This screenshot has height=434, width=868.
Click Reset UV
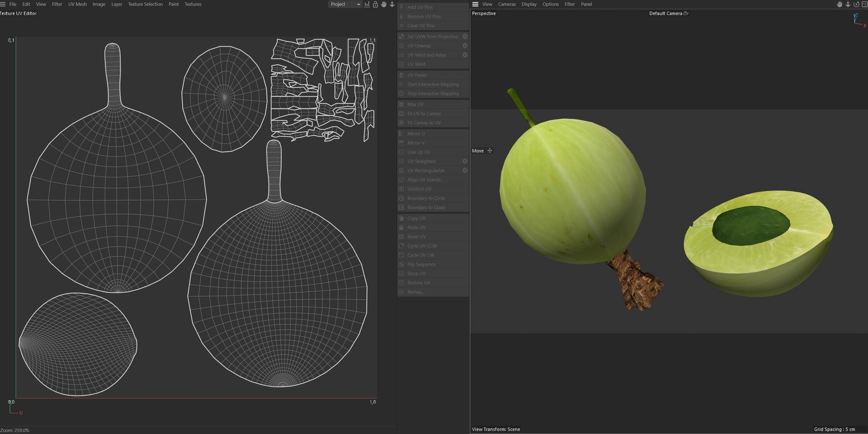coord(433,237)
